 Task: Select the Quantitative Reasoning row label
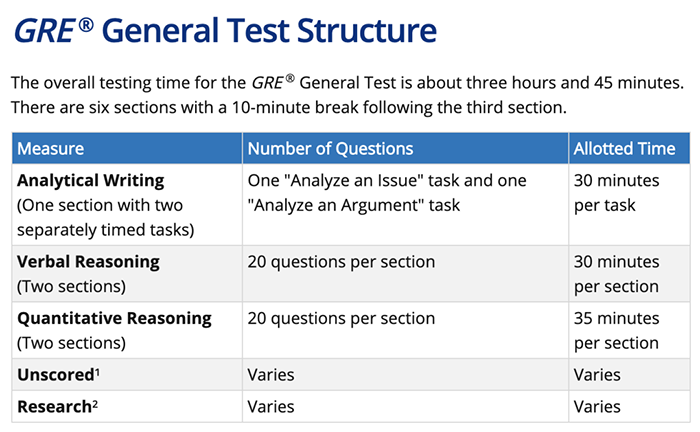click(115, 318)
